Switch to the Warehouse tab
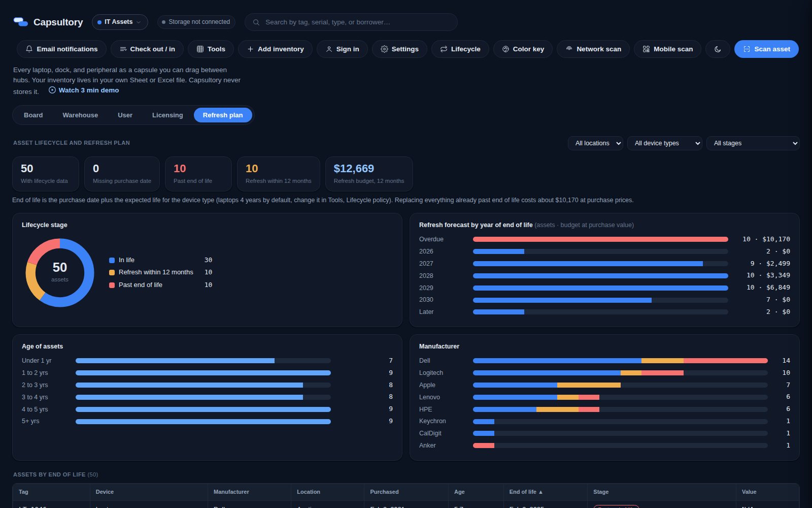 80,115
